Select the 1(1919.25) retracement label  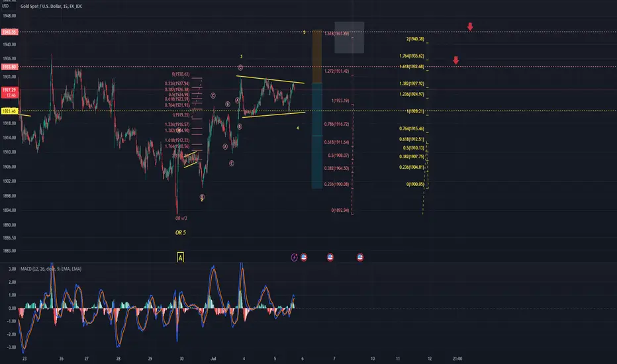click(x=181, y=115)
